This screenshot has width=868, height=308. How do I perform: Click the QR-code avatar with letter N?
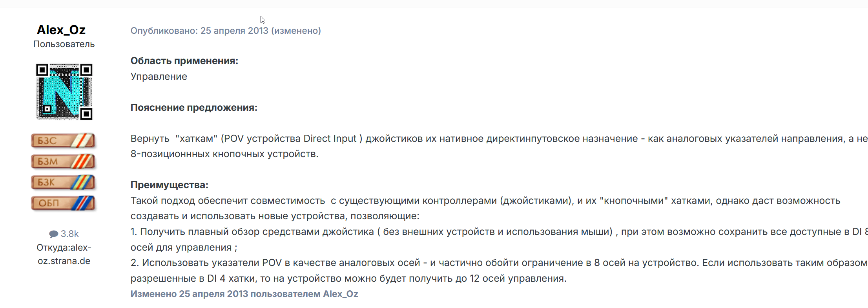click(64, 92)
